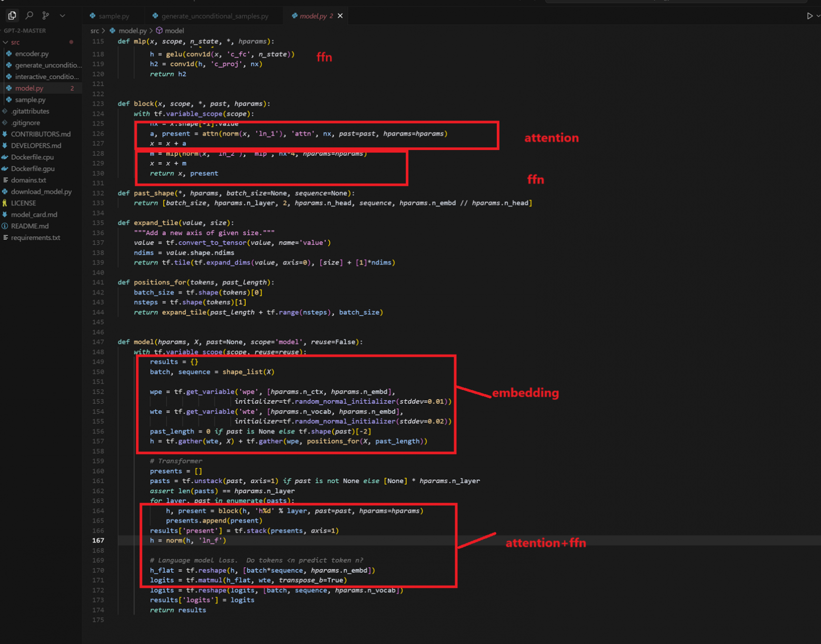
Task: Click the git icon beside .gitattributes
Action: [5, 111]
